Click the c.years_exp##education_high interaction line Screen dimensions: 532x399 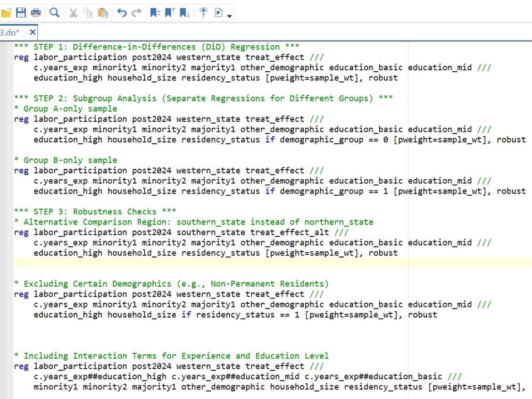tap(247, 377)
